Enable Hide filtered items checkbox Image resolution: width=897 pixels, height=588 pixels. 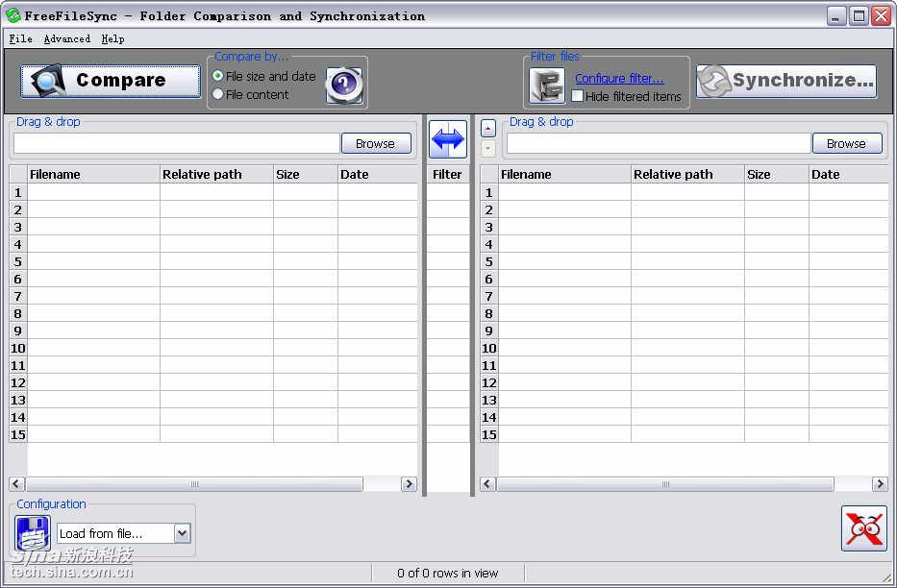[x=577, y=96]
